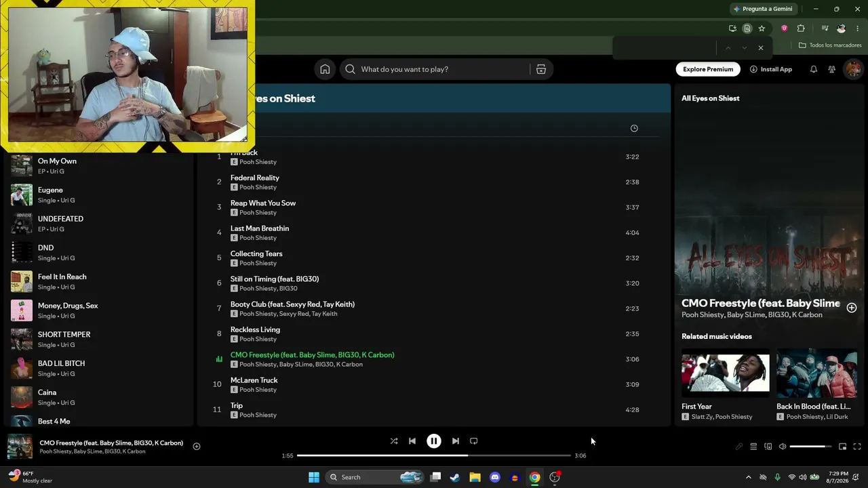Image resolution: width=868 pixels, height=488 pixels.
Task: Open Task View on the taskbar
Action: pos(435,477)
